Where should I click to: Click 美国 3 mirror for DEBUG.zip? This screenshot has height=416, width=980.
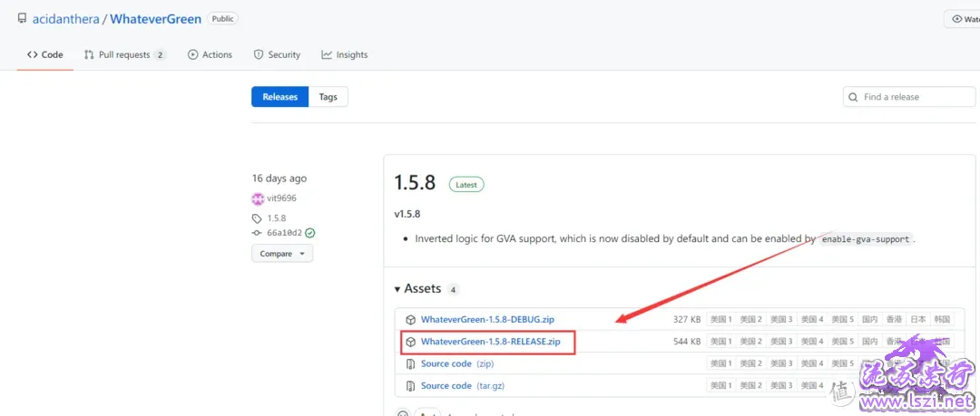pos(782,319)
